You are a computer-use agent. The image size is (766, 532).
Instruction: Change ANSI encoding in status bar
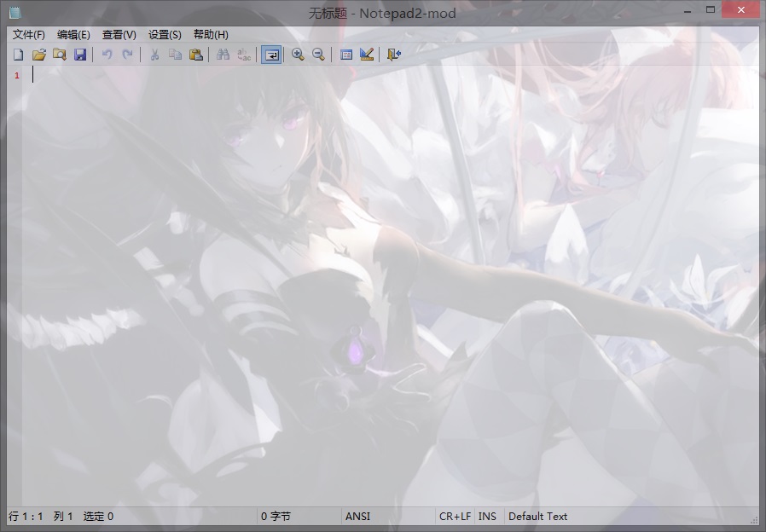click(x=358, y=517)
